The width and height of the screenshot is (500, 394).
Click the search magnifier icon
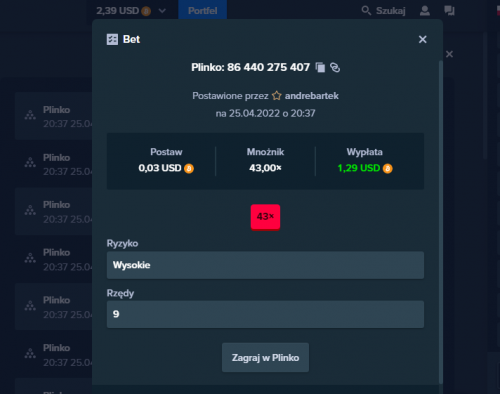point(366,11)
